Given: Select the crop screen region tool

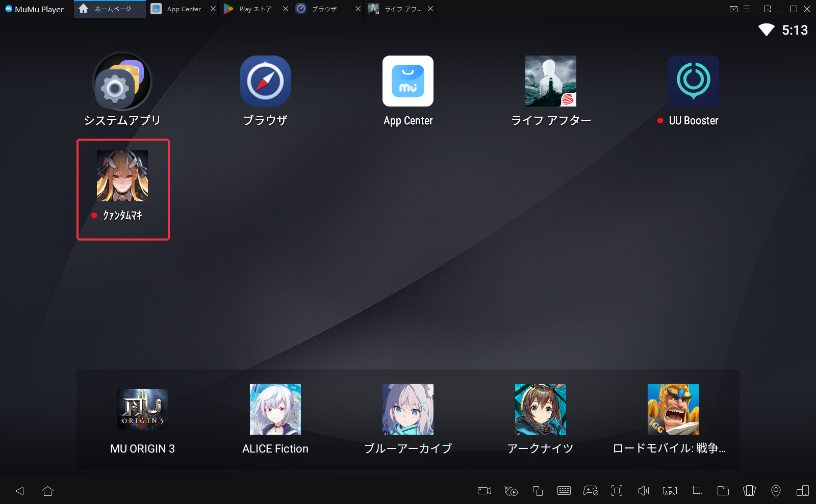Looking at the screenshot, I should coord(697,491).
